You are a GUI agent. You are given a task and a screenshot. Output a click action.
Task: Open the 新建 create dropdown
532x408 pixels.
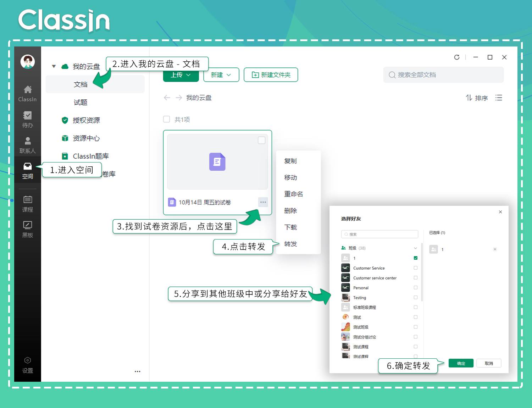tap(221, 75)
